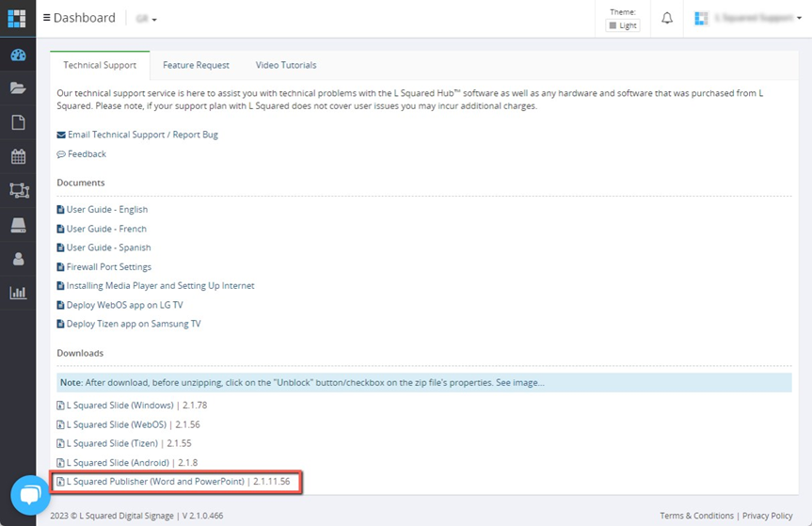Viewport: 812px width, 526px height.
Task: Click the user avatar icon in header
Action: pos(701,18)
